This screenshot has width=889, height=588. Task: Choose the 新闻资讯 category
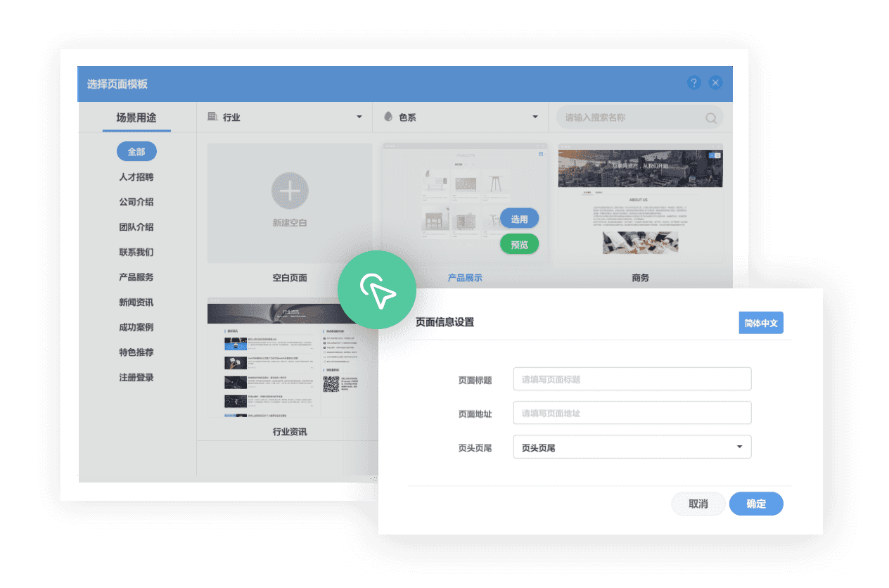(x=136, y=302)
